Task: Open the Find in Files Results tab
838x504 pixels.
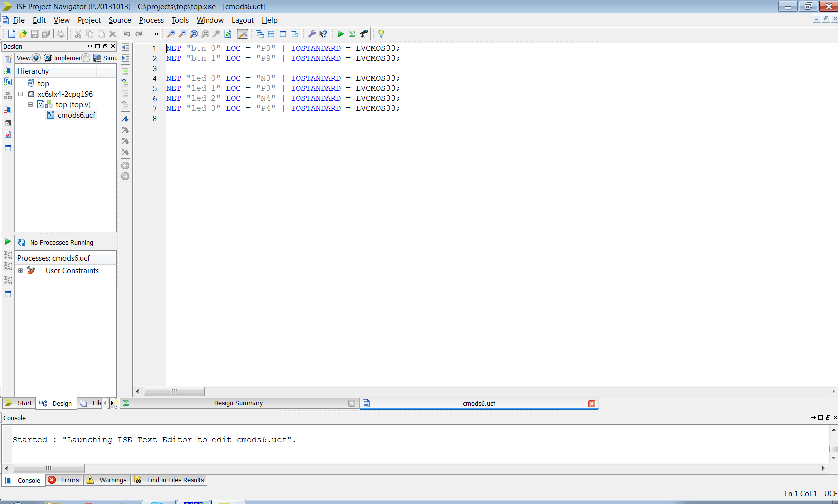Action: 169,480
